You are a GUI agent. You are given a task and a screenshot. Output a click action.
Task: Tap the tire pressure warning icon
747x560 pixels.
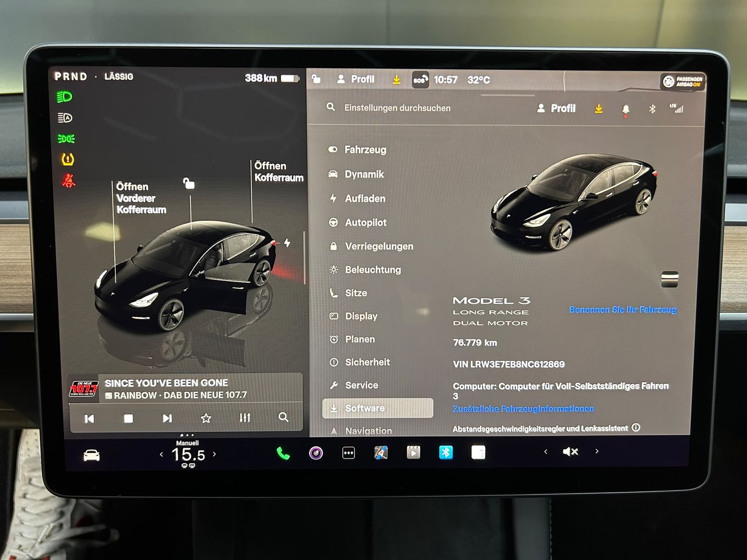click(x=68, y=160)
